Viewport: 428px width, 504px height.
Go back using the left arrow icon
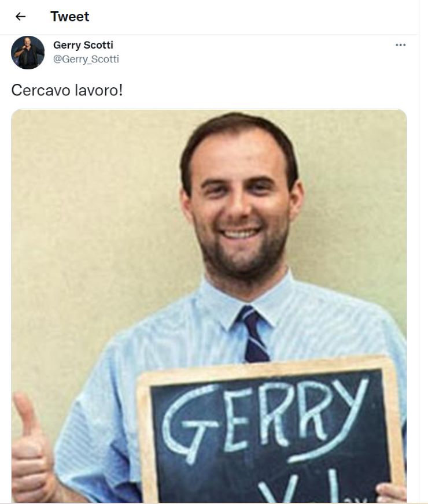coord(20,16)
